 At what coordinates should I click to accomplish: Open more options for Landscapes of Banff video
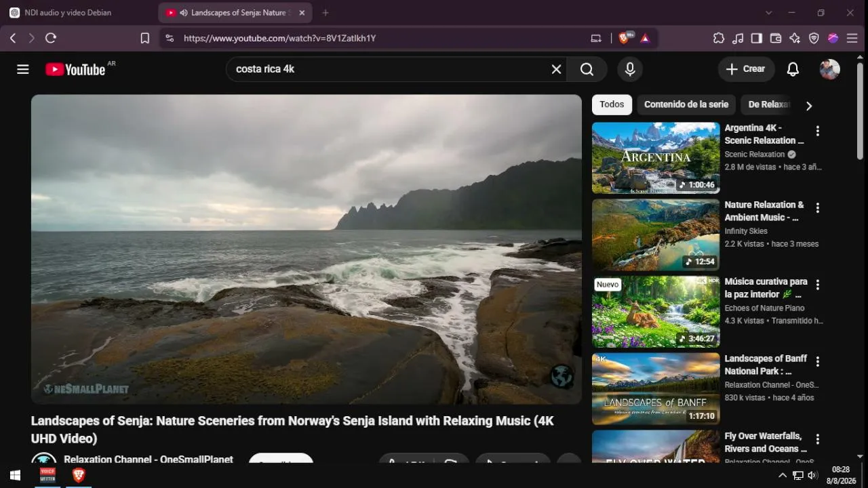tap(818, 362)
